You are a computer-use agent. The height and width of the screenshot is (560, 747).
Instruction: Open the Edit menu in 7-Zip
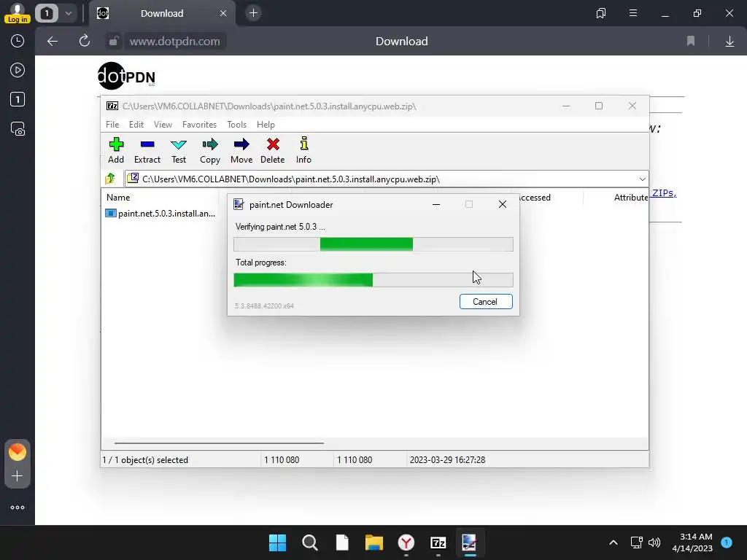pyautogui.click(x=136, y=124)
